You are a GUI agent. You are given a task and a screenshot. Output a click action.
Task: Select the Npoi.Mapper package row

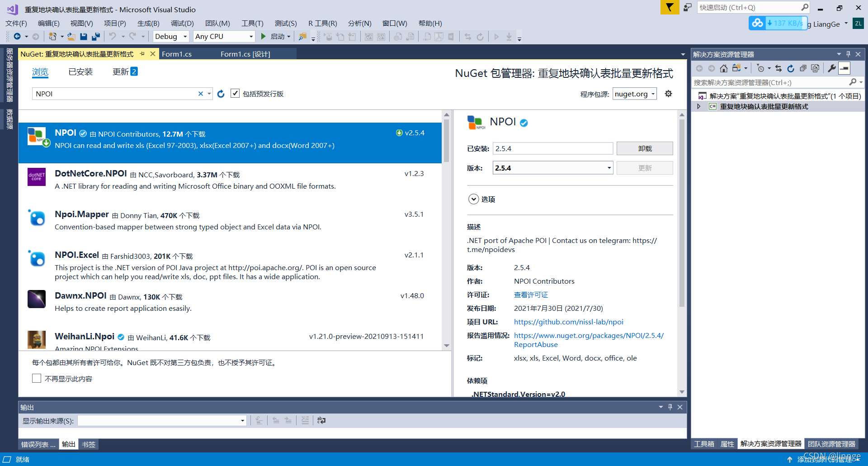coord(230,224)
